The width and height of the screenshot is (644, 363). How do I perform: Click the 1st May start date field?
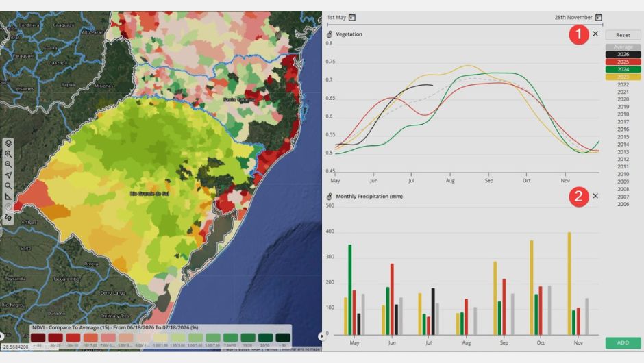pos(336,17)
